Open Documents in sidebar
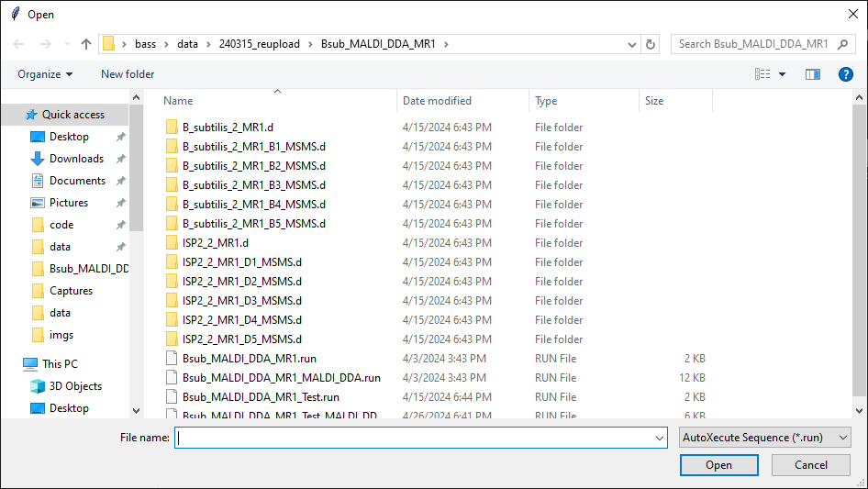Viewport: 868px width, 489px height. (77, 181)
